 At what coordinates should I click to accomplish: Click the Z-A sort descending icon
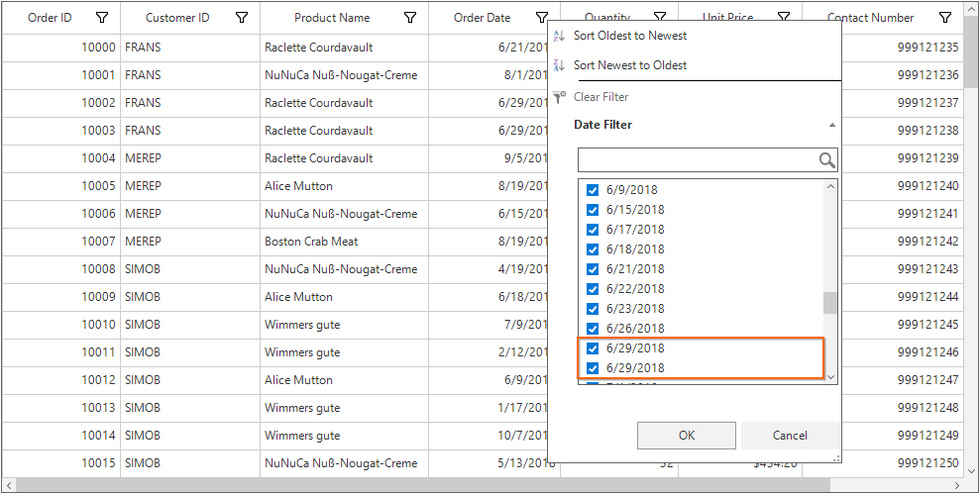click(x=560, y=65)
